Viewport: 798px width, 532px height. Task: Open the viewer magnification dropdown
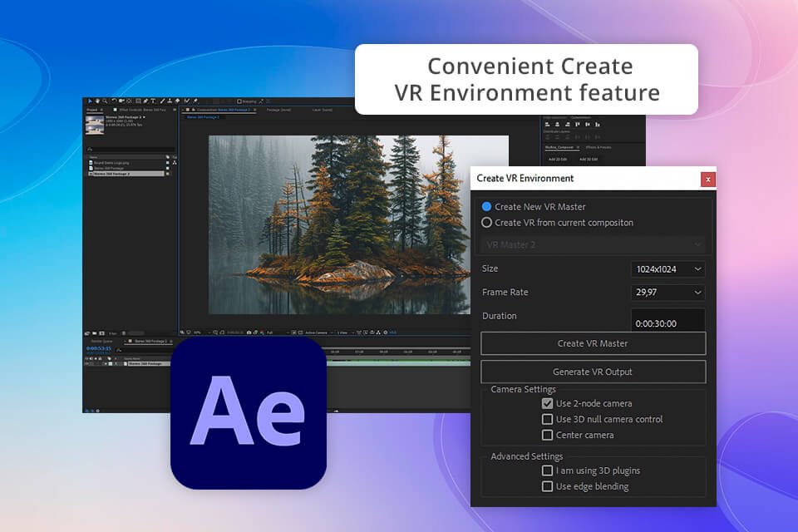click(x=203, y=332)
